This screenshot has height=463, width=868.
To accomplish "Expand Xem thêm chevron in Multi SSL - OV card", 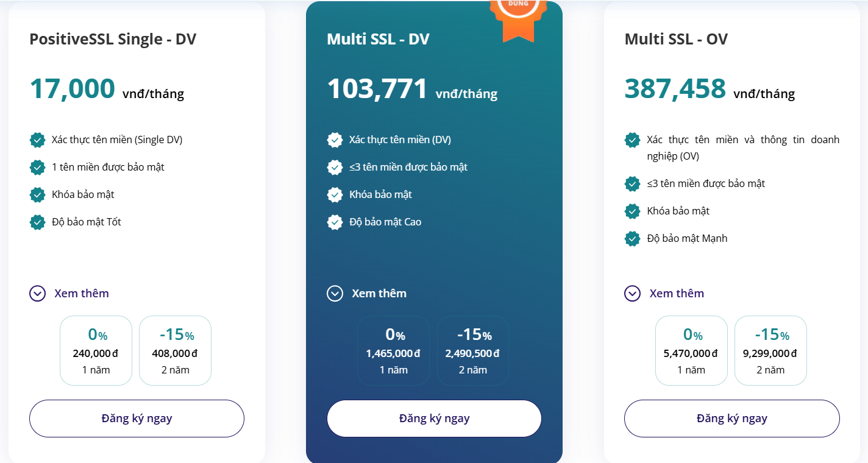I will pos(633,294).
